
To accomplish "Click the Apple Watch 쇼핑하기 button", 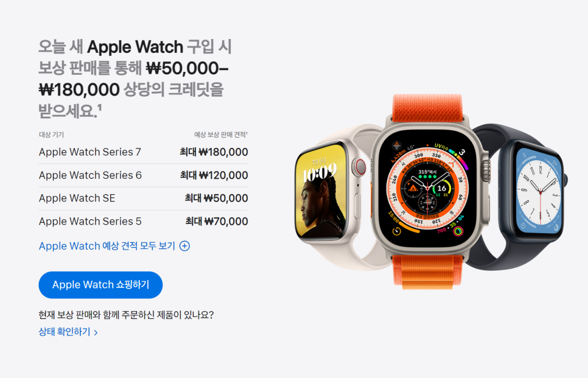I will tap(100, 285).
